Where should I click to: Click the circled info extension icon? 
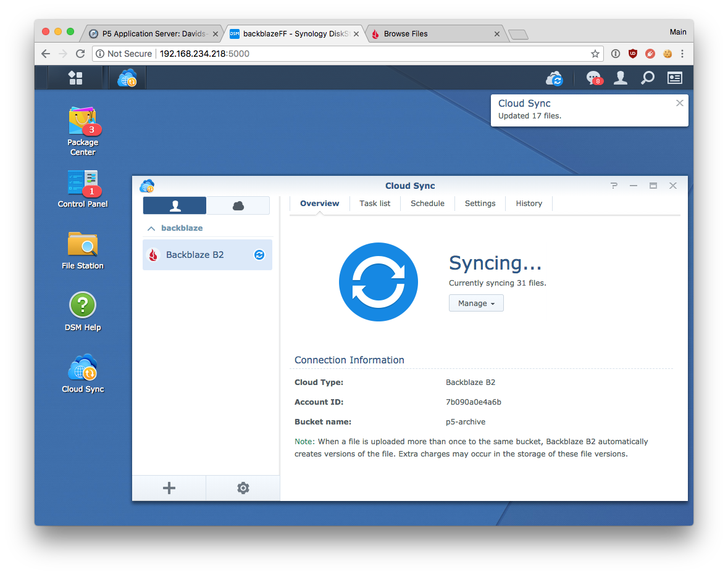click(615, 54)
